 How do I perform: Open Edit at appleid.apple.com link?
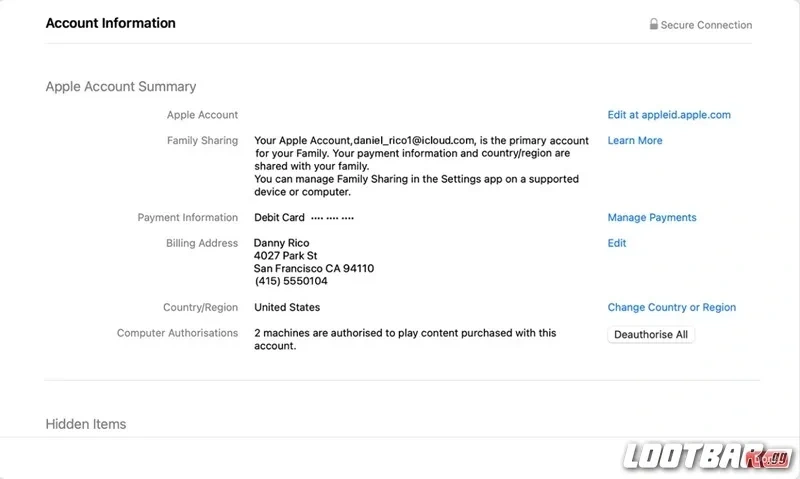(x=669, y=115)
